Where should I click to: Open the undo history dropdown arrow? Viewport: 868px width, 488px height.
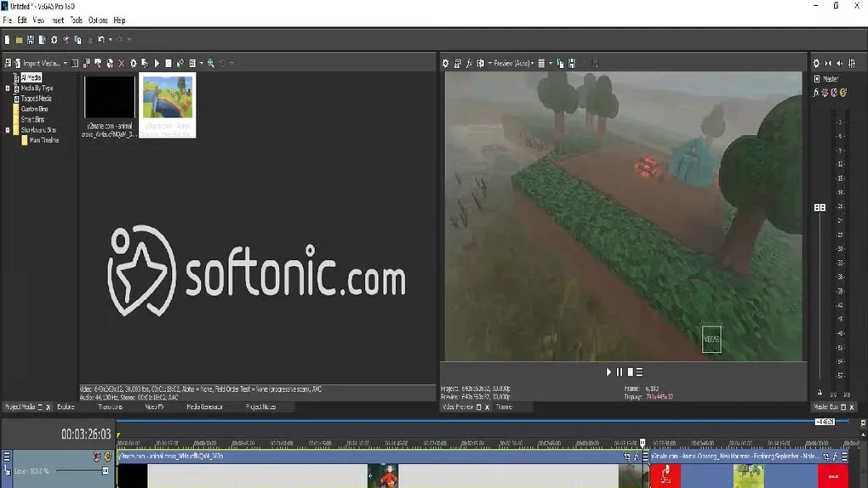pyautogui.click(x=110, y=40)
